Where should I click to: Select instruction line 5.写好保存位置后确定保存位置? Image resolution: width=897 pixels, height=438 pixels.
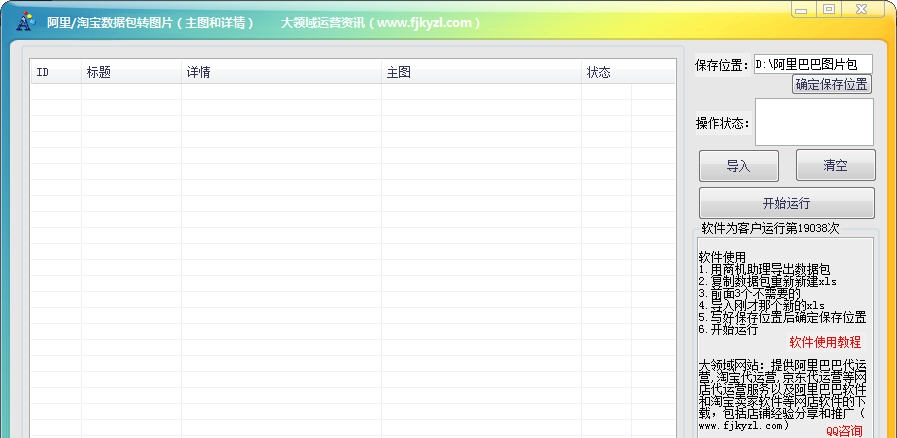pos(783,317)
